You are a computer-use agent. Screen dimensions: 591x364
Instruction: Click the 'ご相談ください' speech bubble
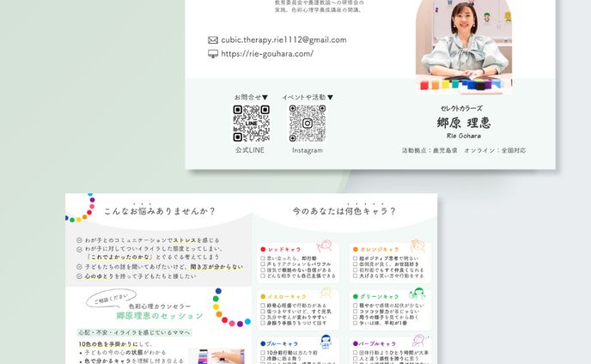111,299
